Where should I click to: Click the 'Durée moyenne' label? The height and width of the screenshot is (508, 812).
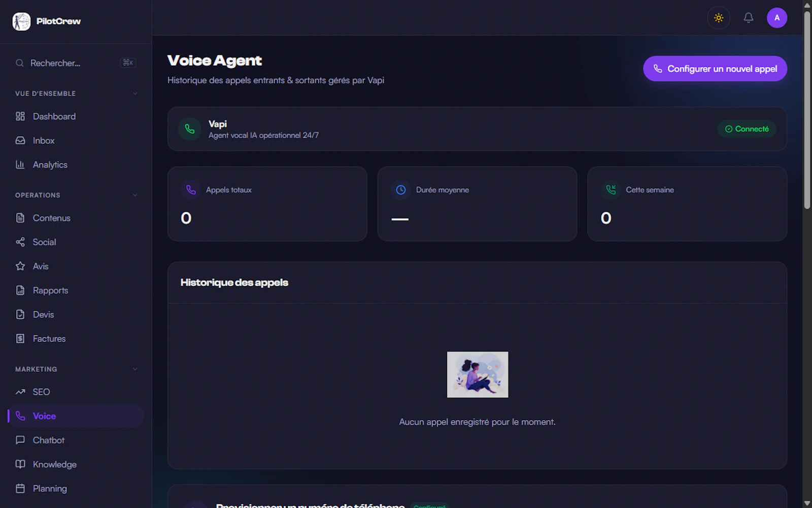pyautogui.click(x=443, y=190)
